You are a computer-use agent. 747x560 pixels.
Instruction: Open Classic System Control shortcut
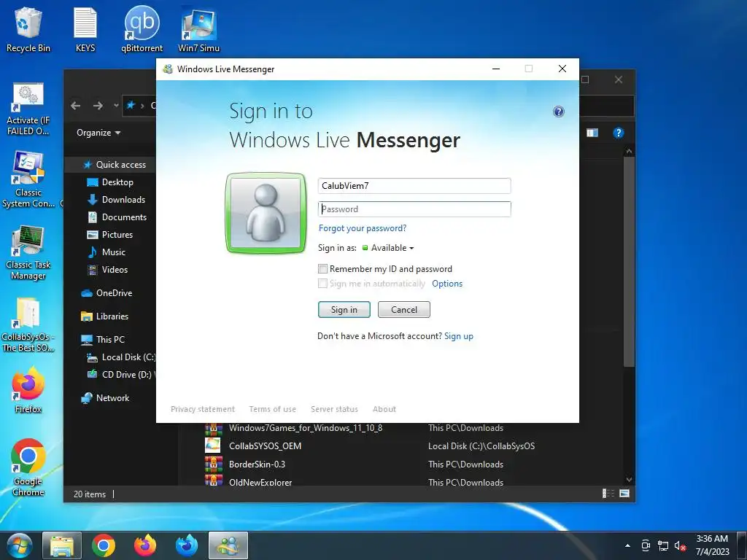pos(28,179)
